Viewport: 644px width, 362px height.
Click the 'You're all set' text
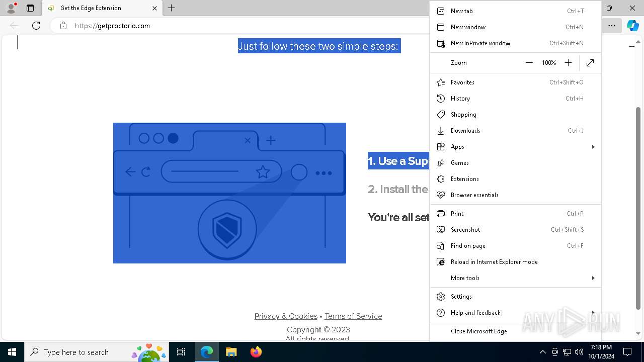pyautogui.click(x=398, y=217)
